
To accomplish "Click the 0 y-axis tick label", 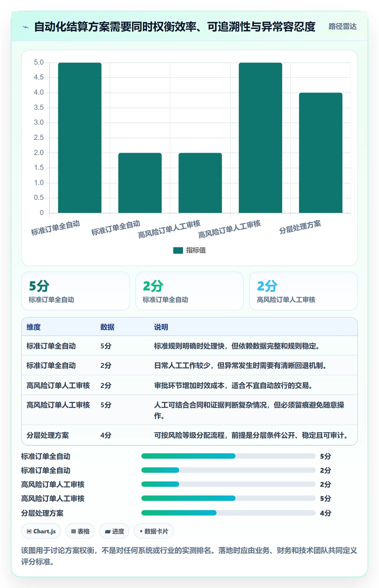I will point(42,213).
